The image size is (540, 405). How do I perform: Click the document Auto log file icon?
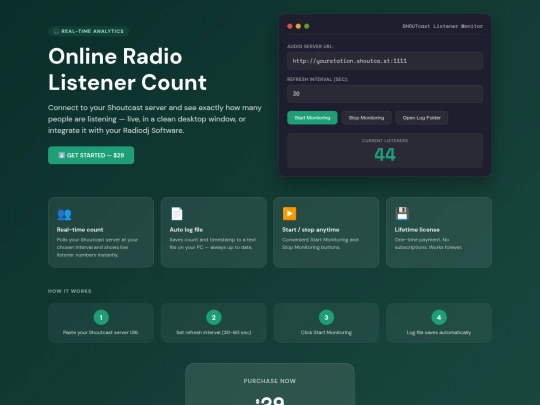(177, 214)
